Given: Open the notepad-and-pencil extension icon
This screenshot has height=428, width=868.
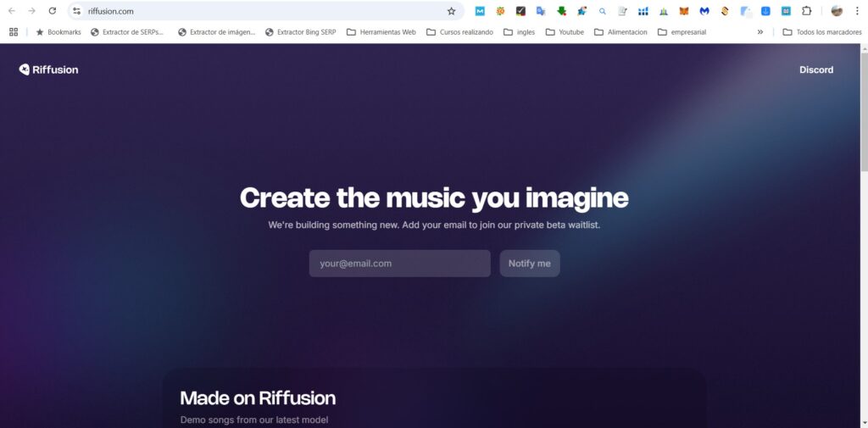Looking at the screenshot, I should tap(623, 11).
